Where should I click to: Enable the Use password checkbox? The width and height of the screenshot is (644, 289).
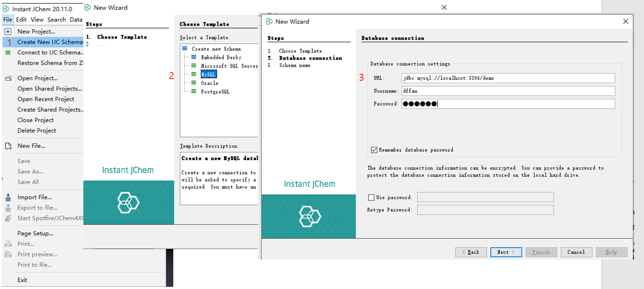point(372,198)
